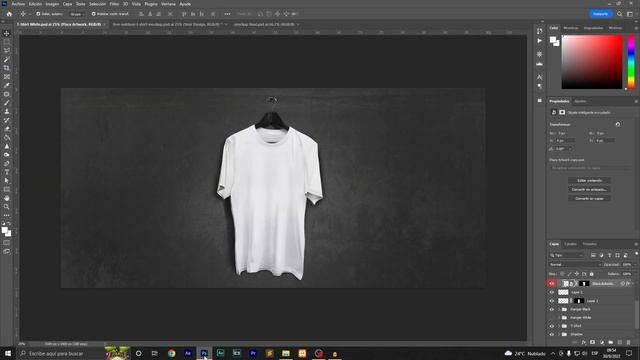Open Premiere Pro from the taskbar
Viewport: 640px width, 360px height.
coord(253,353)
